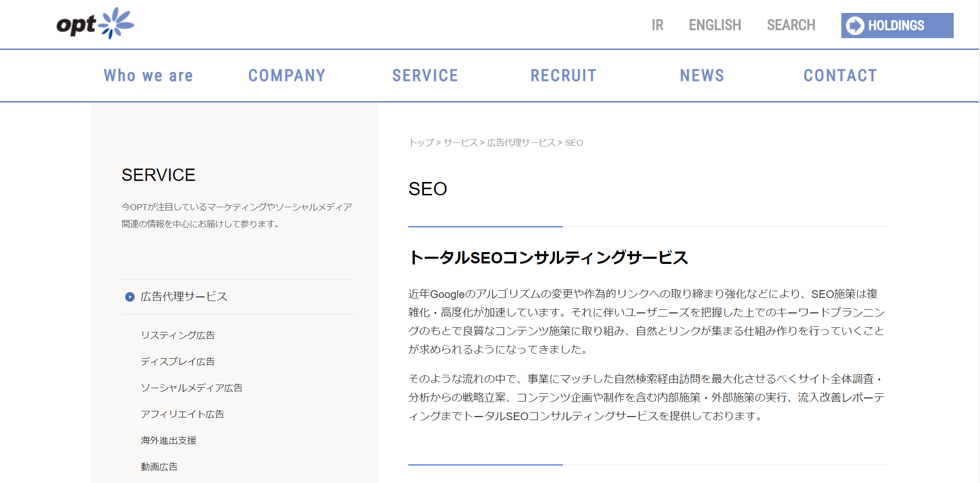Click the sidebar description starting 今OPTが注目

(237, 215)
